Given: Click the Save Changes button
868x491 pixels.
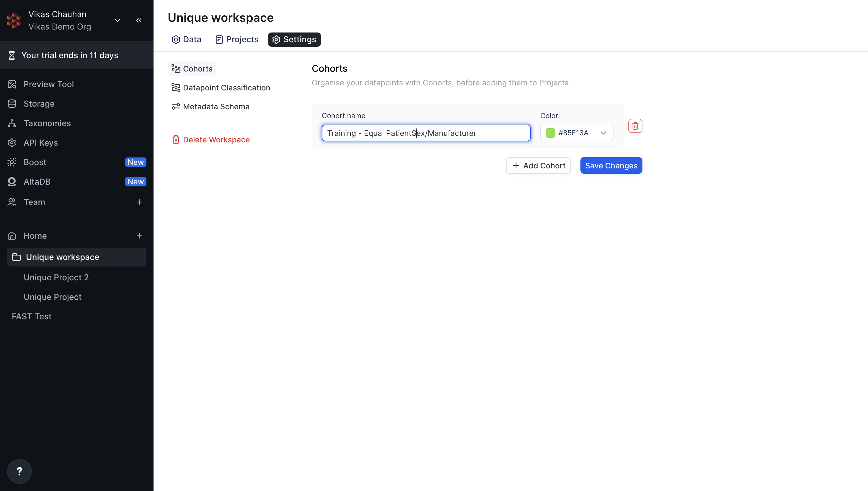Looking at the screenshot, I should click(611, 165).
